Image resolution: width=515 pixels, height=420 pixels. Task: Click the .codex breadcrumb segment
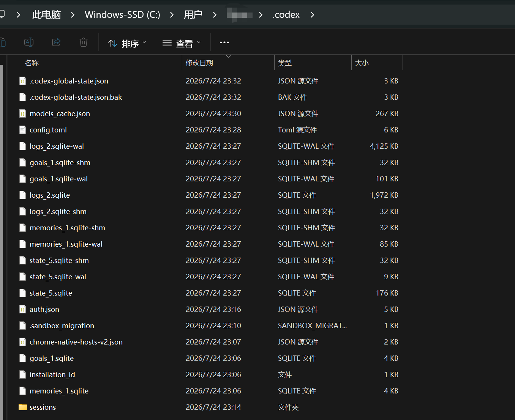(286, 15)
